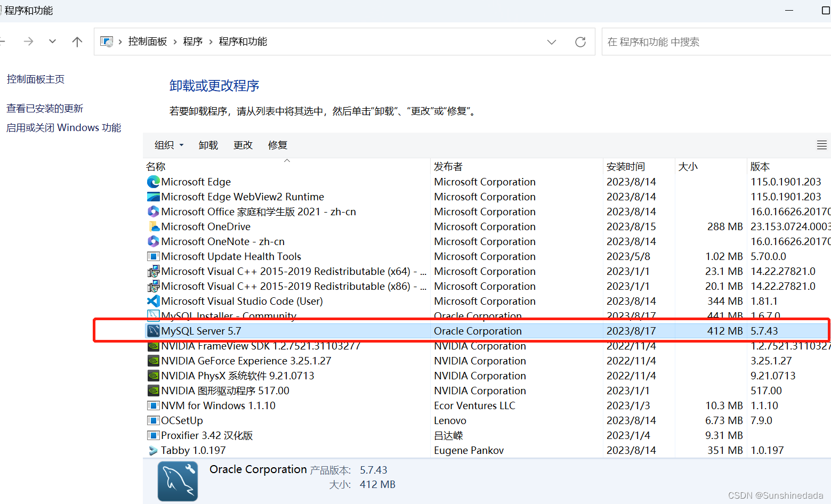Click install date 2023/5/8
The width and height of the screenshot is (831, 504).
coord(628,256)
